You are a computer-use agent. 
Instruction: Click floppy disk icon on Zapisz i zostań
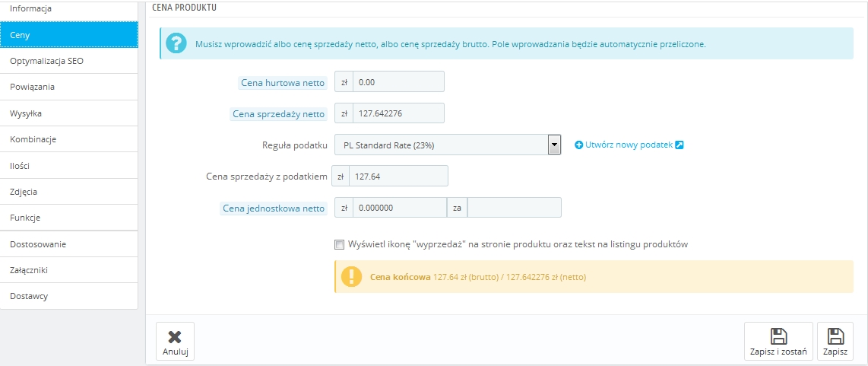[x=778, y=336]
